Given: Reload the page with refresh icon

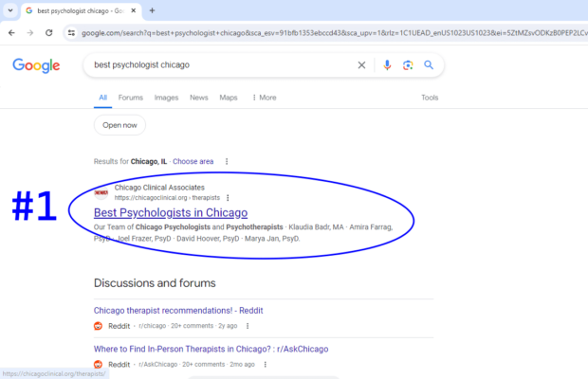Looking at the screenshot, I should click(x=50, y=32).
